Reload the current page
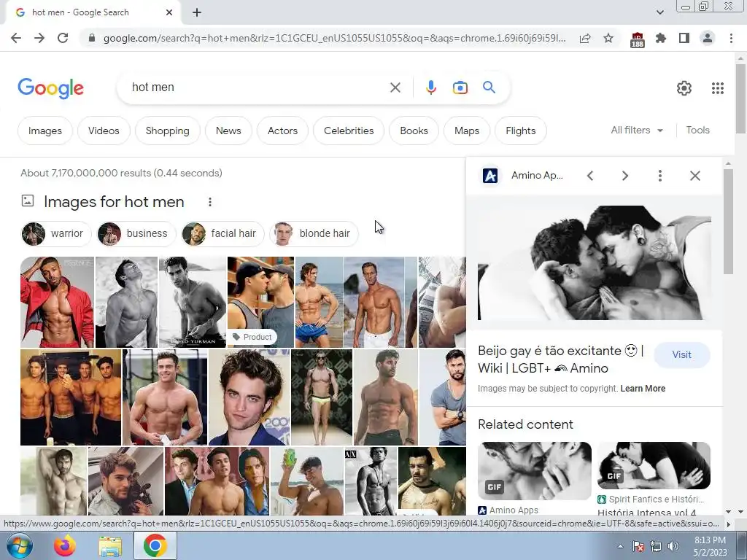Viewport: 747px width, 560px height. pyautogui.click(x=63, y=38)
